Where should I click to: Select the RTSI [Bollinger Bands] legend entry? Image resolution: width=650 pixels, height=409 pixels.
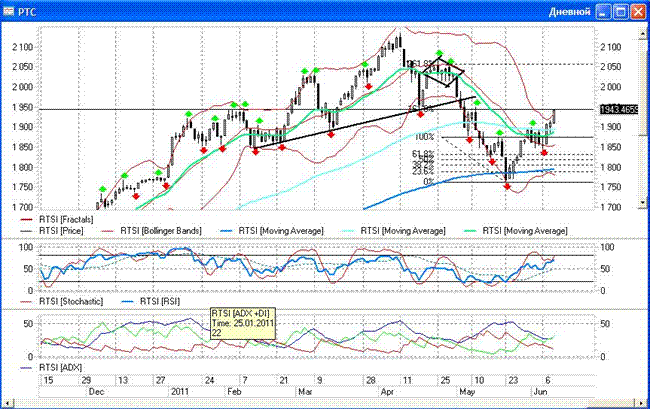[x=152, y=231]
